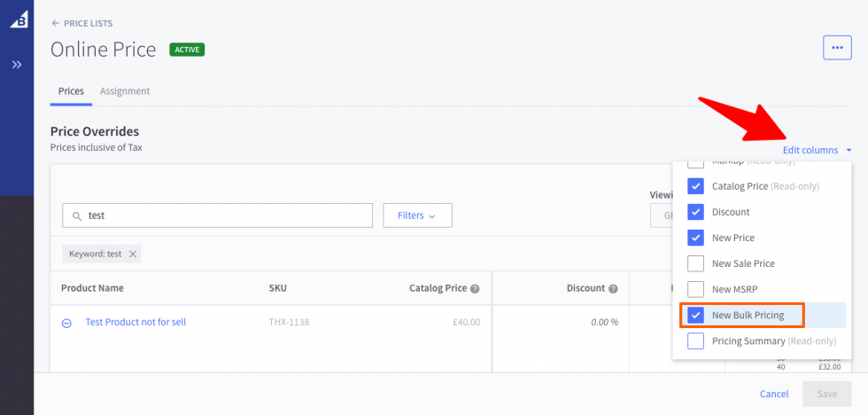868x415 pixels.
Task: Click in the keyword search field
Action: pos(226,215)
